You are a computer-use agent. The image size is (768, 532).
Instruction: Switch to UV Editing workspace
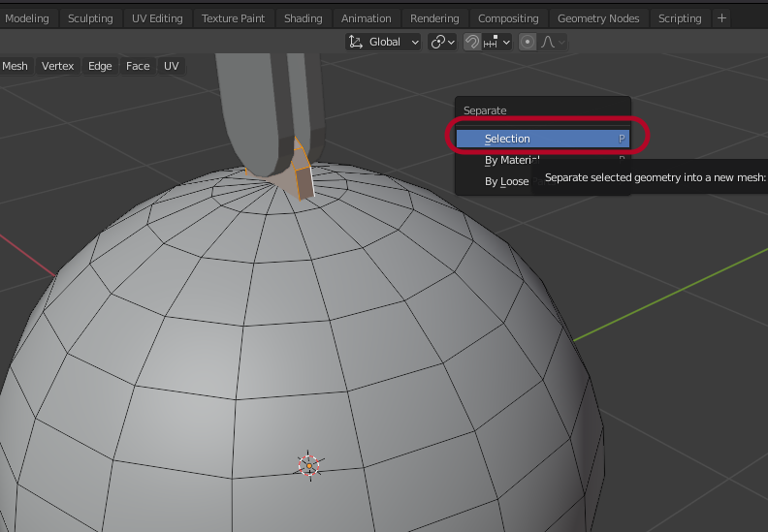pyautogui.click(x=157, y=18)
